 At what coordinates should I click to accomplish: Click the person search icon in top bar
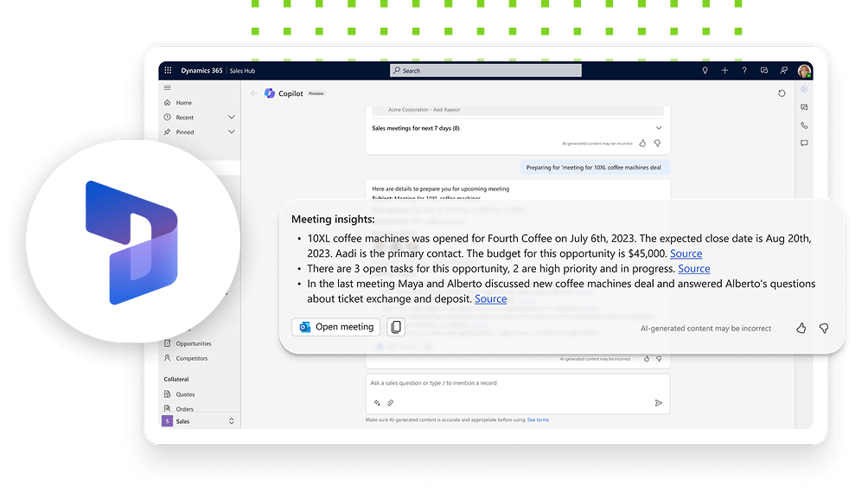point(784,70)
